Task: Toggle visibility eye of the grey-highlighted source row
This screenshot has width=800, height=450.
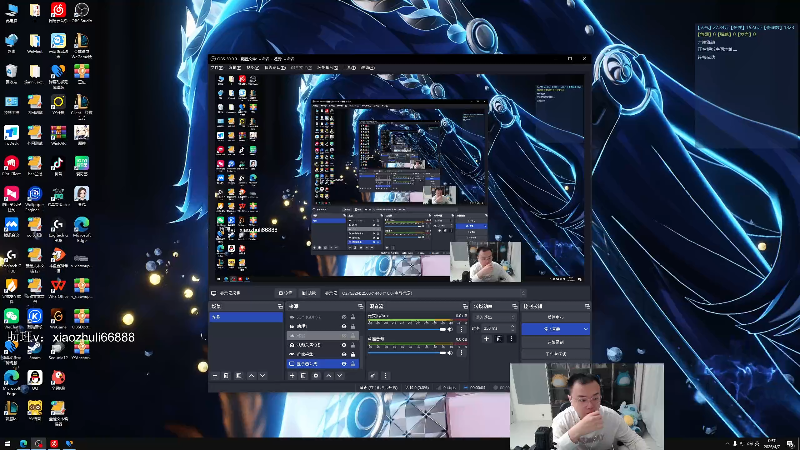Action: 344,336
